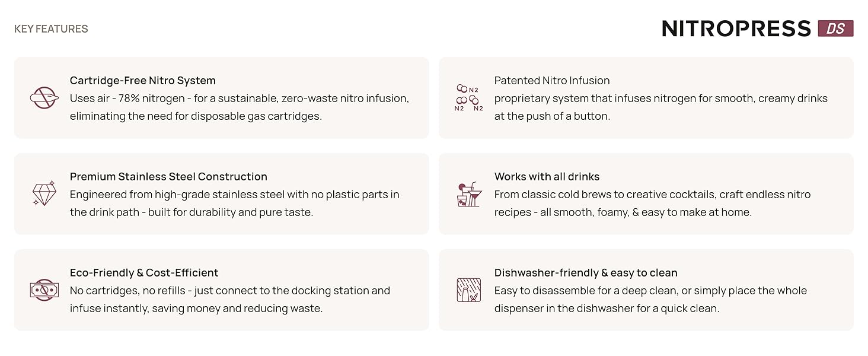Click the no-cartridge crossed-out icon
Image resolution: width=868 pixels, height=356 pixels.
click(x=44, y=98)
